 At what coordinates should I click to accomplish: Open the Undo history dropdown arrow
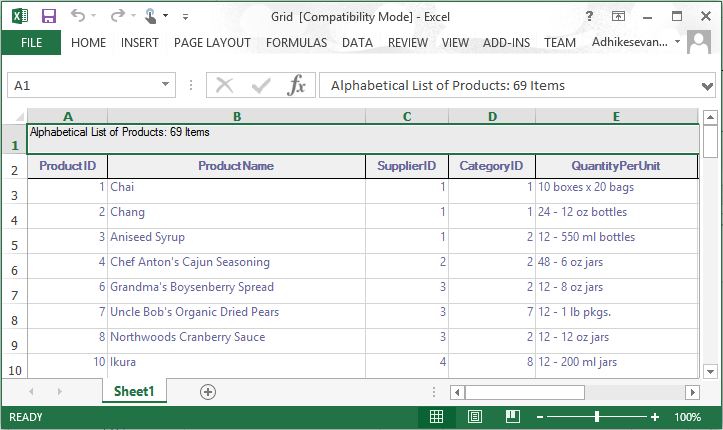tap(93, 16)
